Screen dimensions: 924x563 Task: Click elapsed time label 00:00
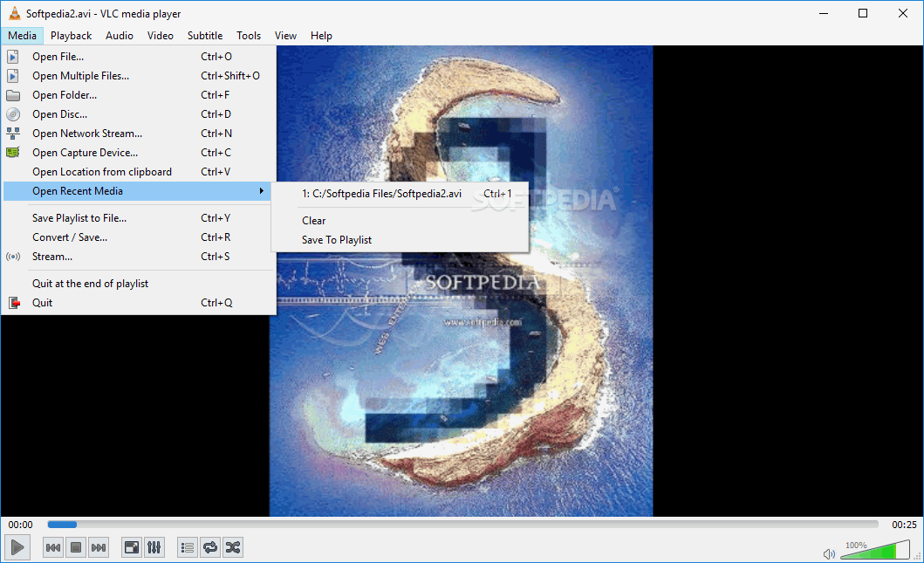[x=21, y=524]
